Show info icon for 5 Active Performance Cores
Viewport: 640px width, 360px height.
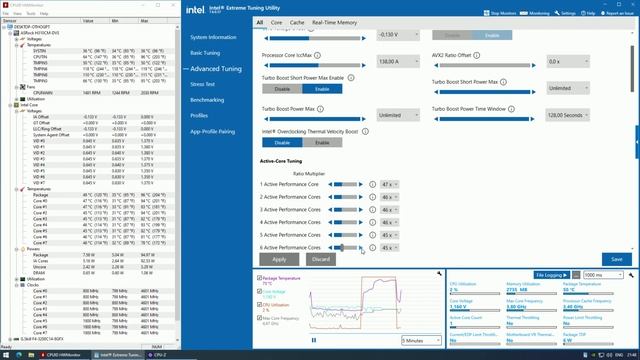[372, 235]
